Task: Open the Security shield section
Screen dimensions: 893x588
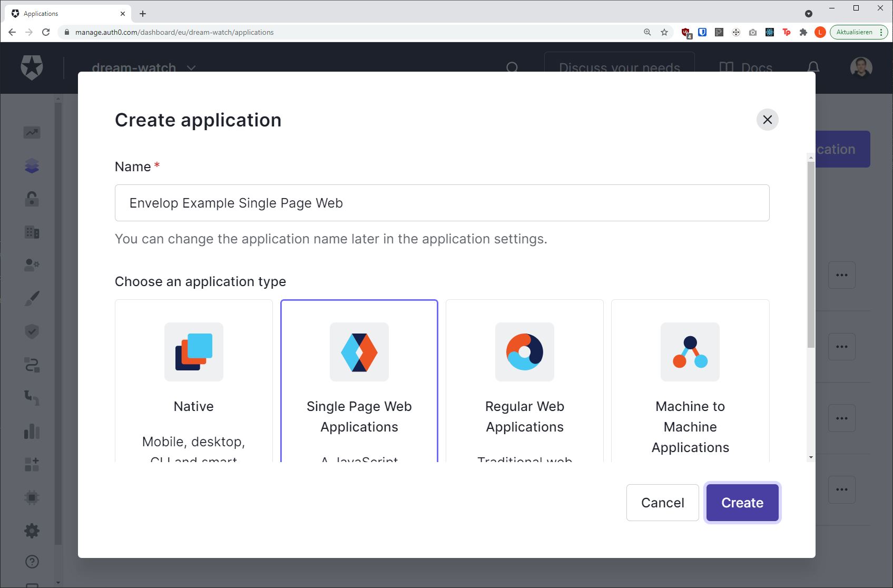Action: pyautogui.click(x=32, y=331)
